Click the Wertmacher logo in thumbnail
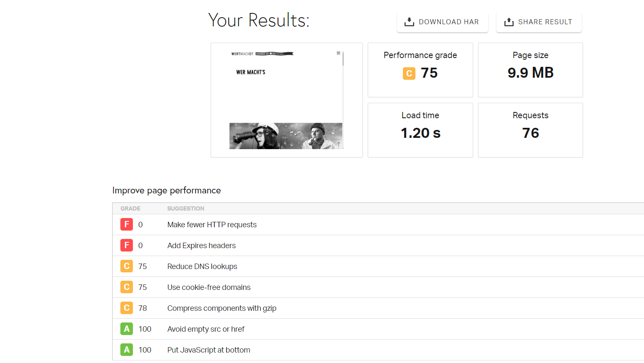The image size is (644, 363). pos(242,54)
